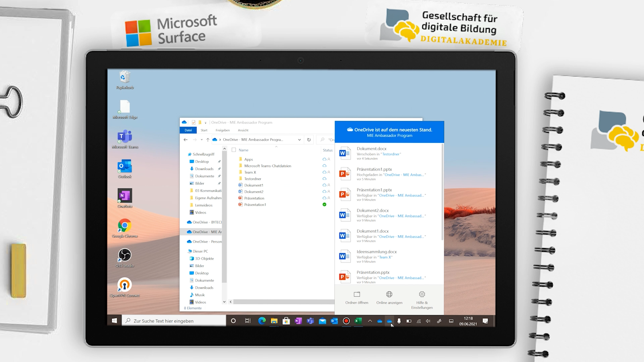Viewport: 644px width, 362px height.
Task: Open Mail app from the taskbar
Action: pos(322,321)
